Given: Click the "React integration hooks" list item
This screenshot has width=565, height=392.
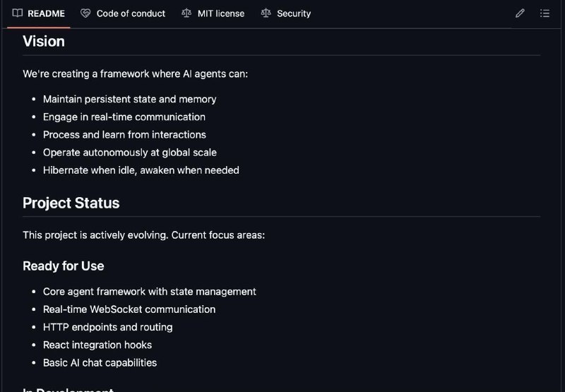Looking at the screenshot, I should click(97, 345).
